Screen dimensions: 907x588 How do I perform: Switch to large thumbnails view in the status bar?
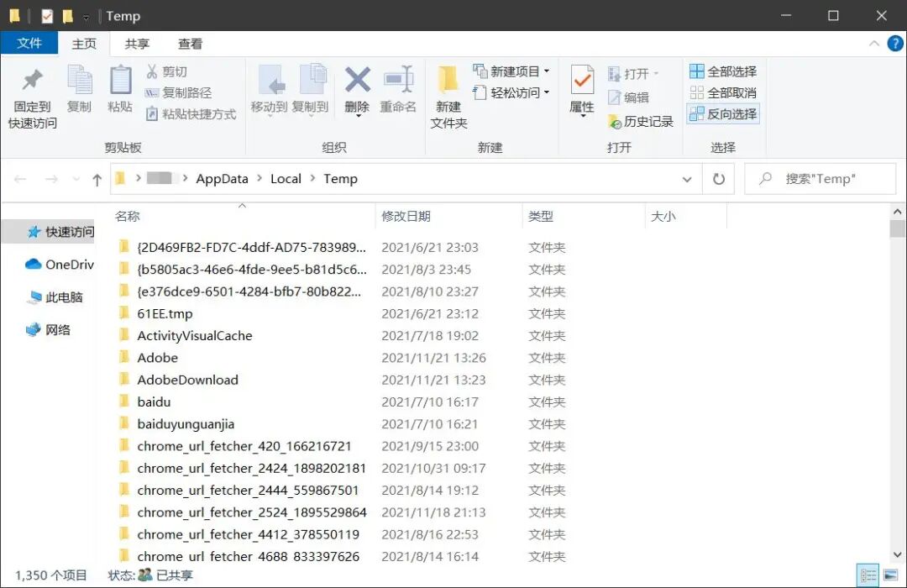(x=890, y=575)
